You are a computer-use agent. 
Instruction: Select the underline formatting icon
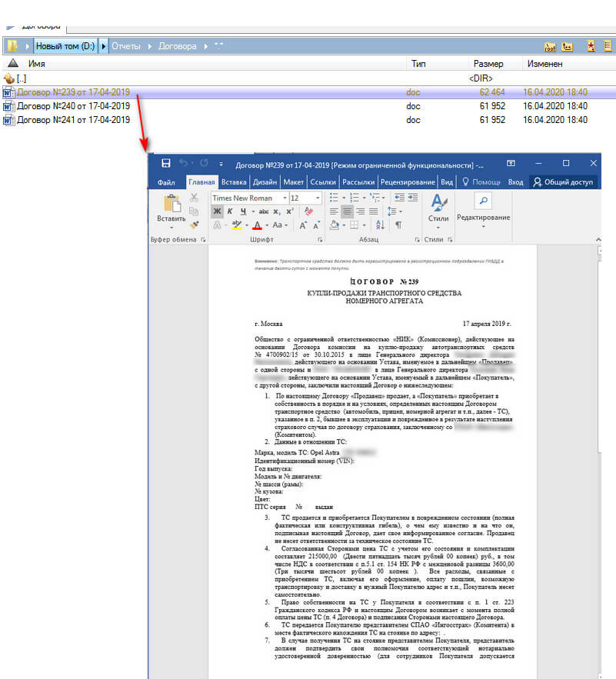pos(243,211)
